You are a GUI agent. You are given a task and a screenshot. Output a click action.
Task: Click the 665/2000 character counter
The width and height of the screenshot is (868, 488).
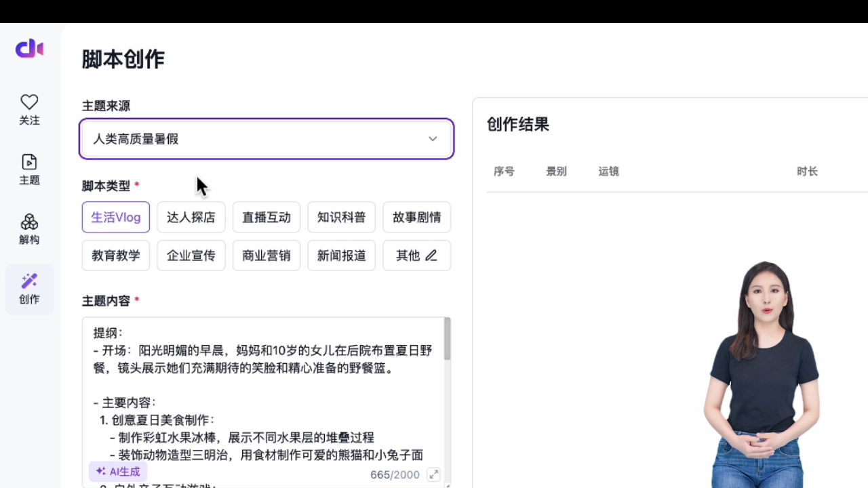pos(395,475)
